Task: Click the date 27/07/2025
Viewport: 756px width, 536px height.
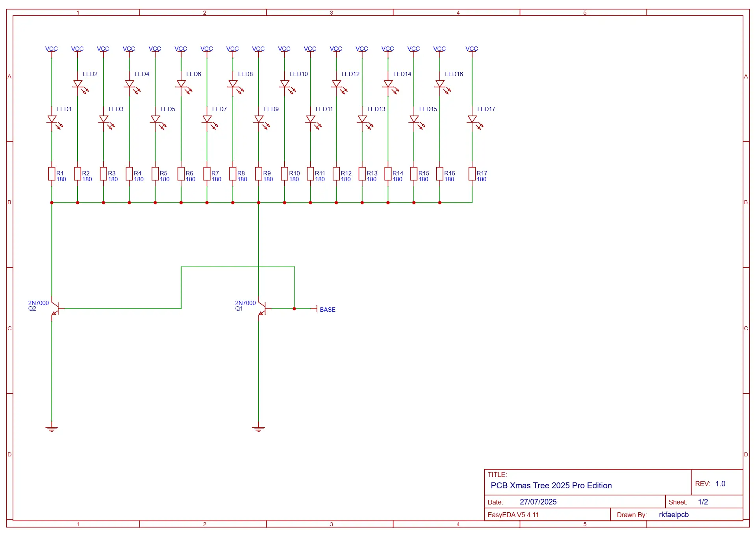Action: click(538, 502)
